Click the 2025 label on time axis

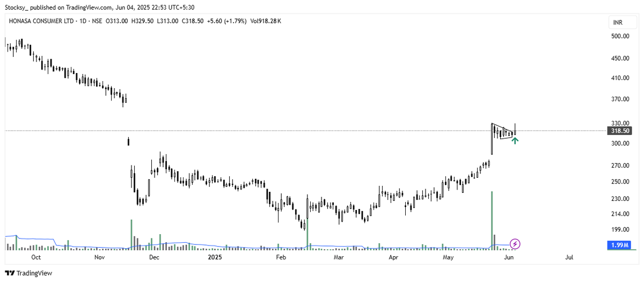coord(214,257)
